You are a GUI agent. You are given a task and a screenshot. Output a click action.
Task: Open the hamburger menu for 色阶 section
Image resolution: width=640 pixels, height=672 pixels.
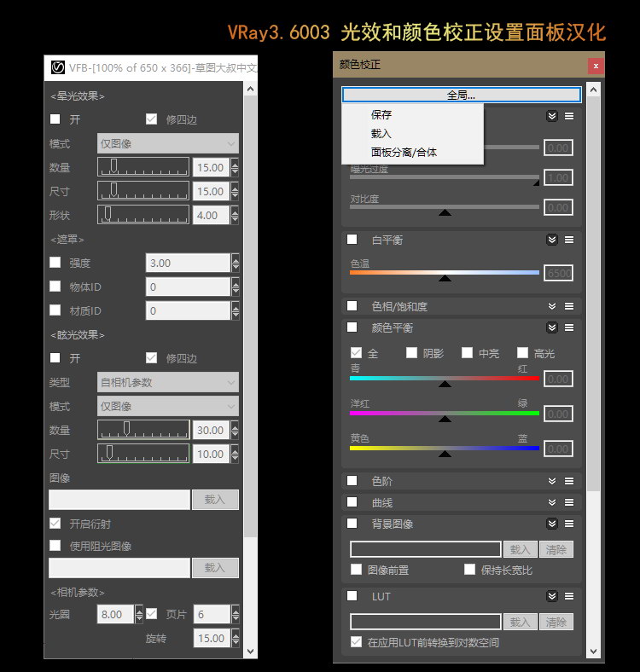click(569, 481)
